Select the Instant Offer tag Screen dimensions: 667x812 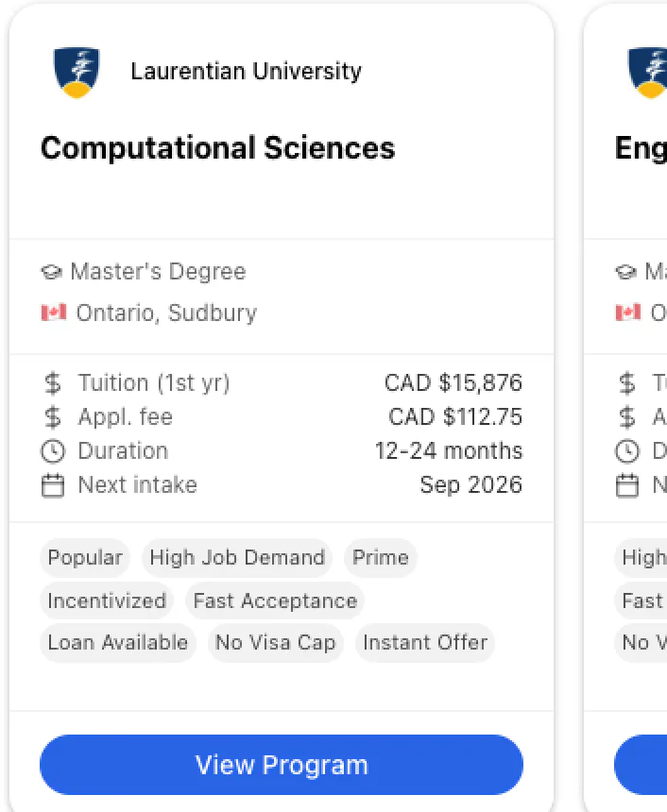click(424, 642)
